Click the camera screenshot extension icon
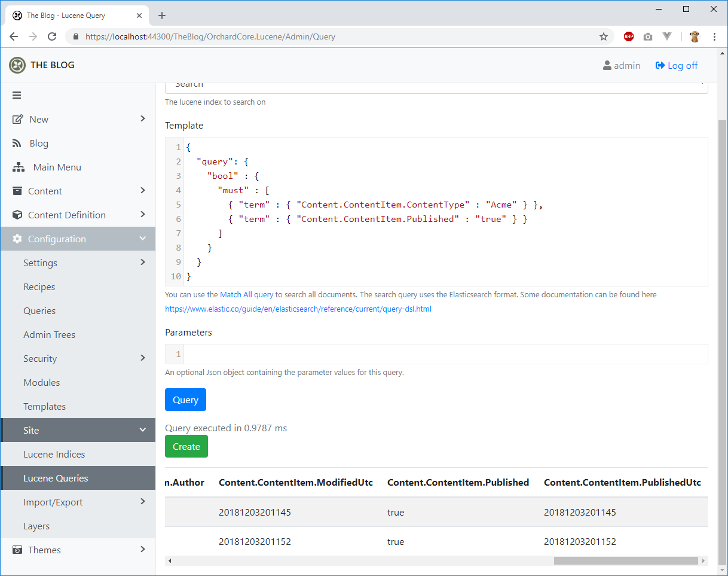Image resolution: width=728 pixels, height=576 pixels. coord(647,36)
